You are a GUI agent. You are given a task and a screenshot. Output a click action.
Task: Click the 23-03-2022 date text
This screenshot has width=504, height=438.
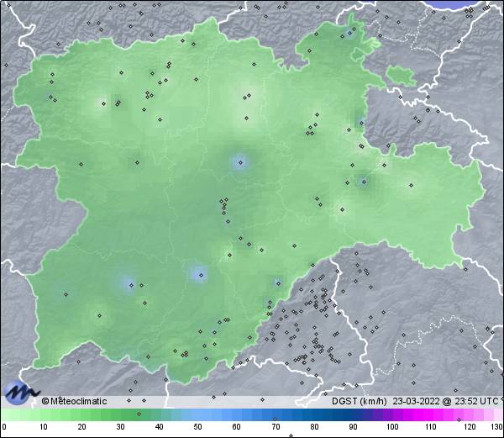pos(417,401)
